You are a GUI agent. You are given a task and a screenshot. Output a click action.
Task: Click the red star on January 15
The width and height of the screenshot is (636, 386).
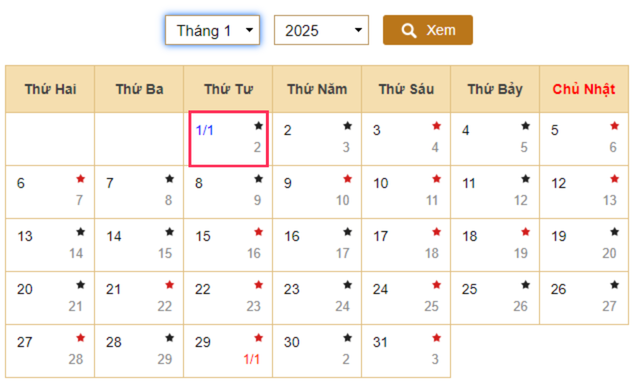tap(258, 232)
